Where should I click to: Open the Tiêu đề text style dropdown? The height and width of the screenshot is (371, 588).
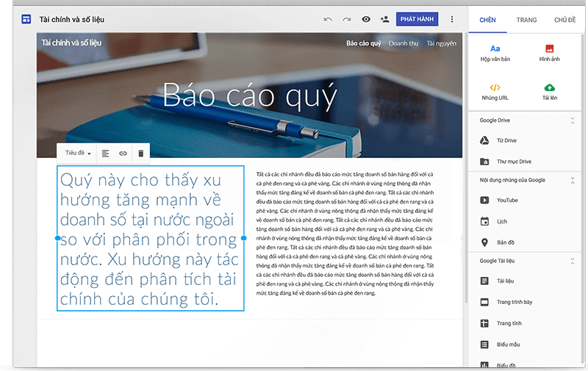click(78, 153)
